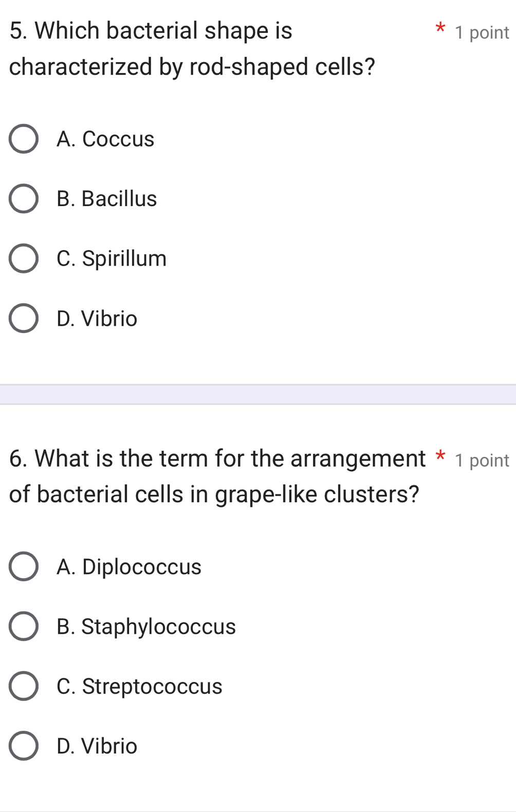
Task: Click the 'B. Bacillus' answer label text
Action: coord(107,199)
